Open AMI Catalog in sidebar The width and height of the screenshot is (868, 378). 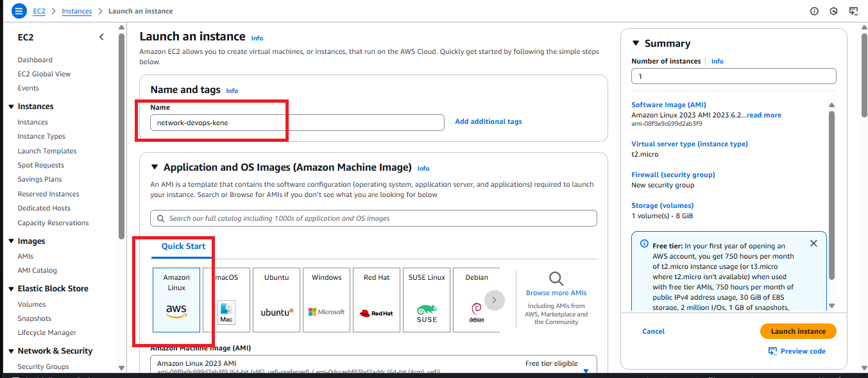click(x=37, y=270)
